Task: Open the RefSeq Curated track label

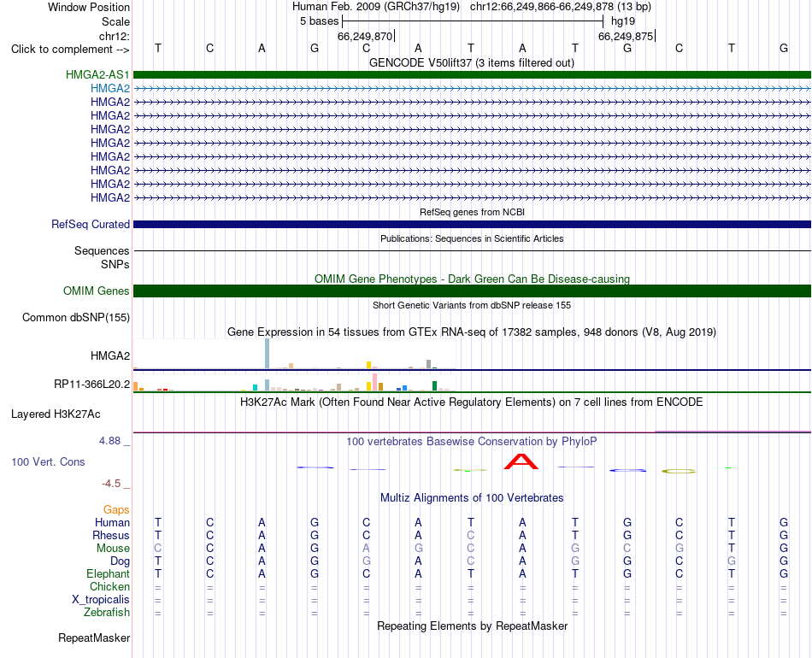Action: pyautogui.click(x=91, y=224)
